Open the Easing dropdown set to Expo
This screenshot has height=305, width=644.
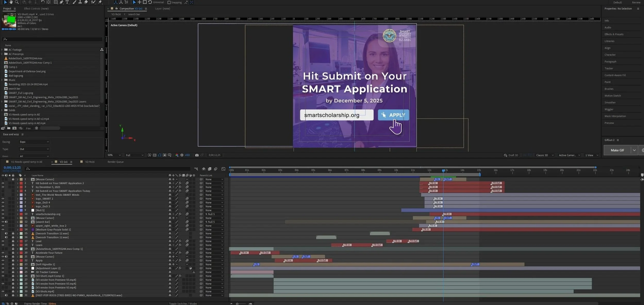click(x=34, y=142)
